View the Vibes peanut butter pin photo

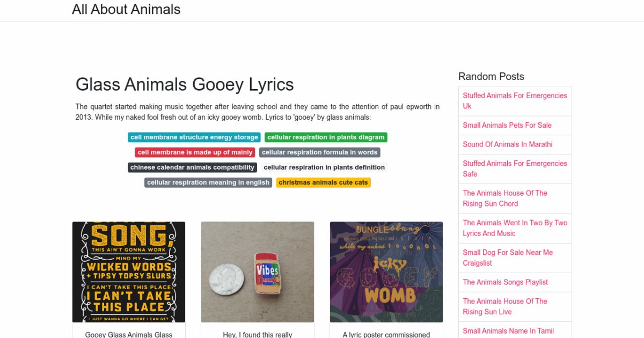pyautogui.click(x=258, y=272)
